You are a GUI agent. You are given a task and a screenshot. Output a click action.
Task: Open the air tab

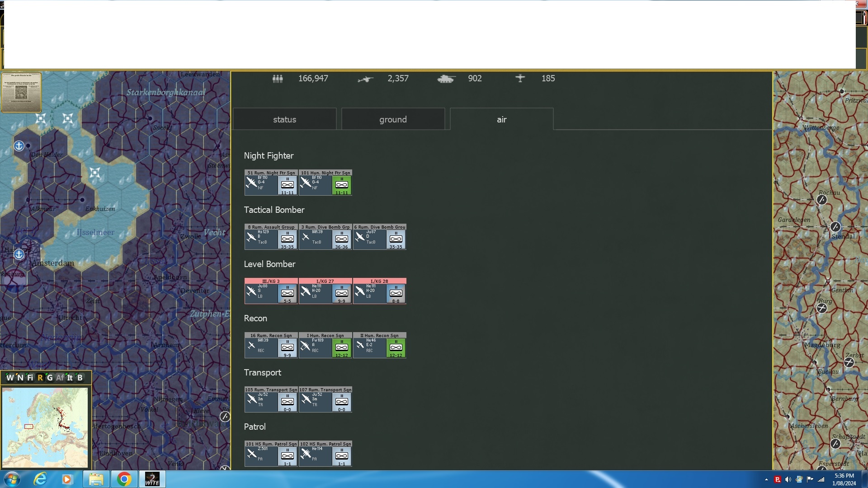[501, 119]
